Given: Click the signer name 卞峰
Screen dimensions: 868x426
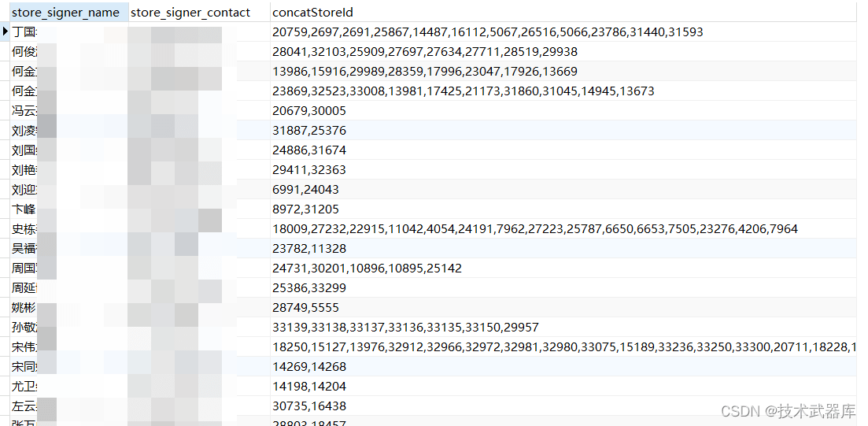Looking at the screenshot, I should coord(24,209).
